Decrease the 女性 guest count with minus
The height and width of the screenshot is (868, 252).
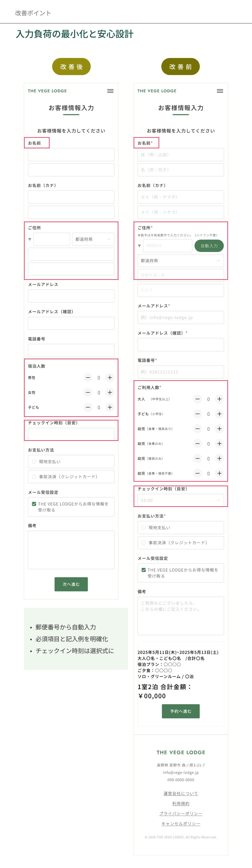coord(88,393)
